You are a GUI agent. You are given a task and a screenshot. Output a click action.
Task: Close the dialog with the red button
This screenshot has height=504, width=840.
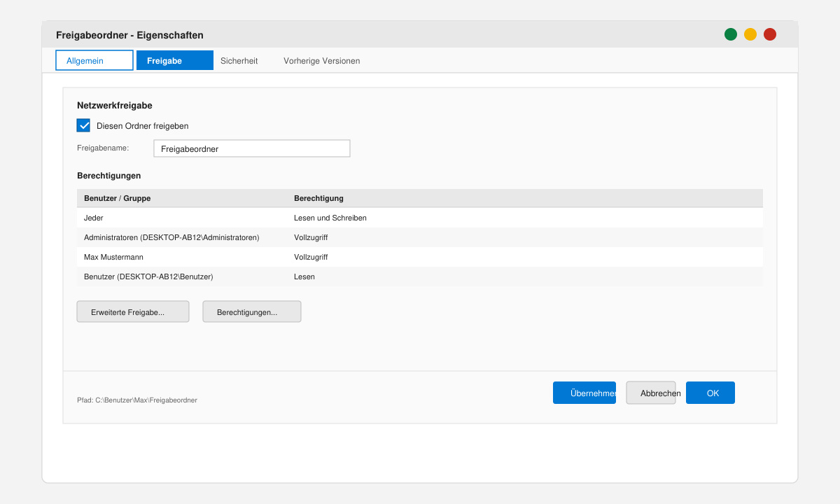770,34
